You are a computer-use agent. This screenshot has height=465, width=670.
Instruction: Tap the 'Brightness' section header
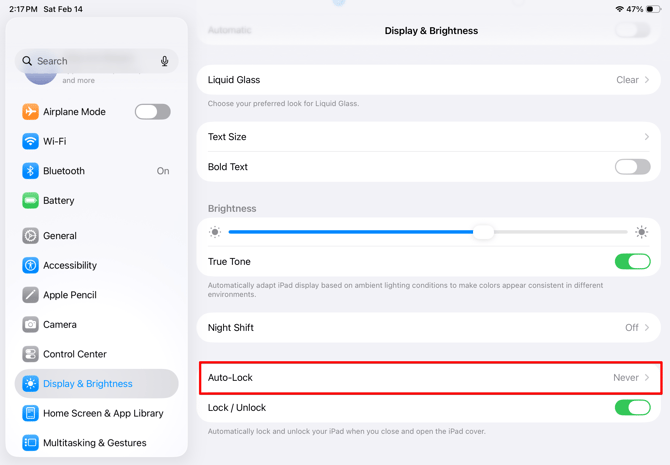[x=232, y=209]
